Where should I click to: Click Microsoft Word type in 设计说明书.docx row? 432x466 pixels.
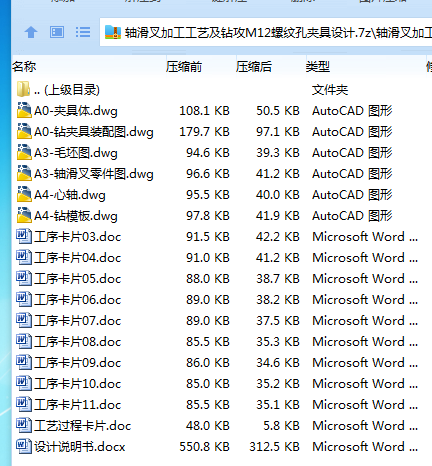click(x=365, y=447)
